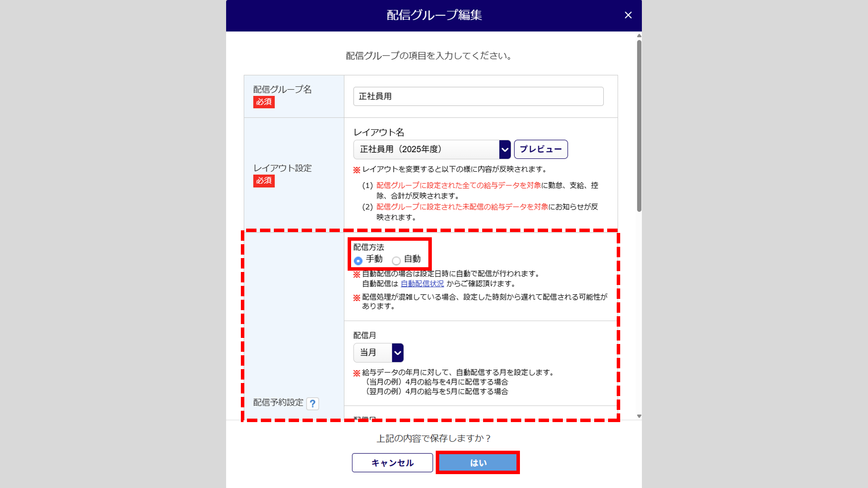Click the scrollbar down arrow
This screenshot has width=868, height=488.
[x=639, y=416]
